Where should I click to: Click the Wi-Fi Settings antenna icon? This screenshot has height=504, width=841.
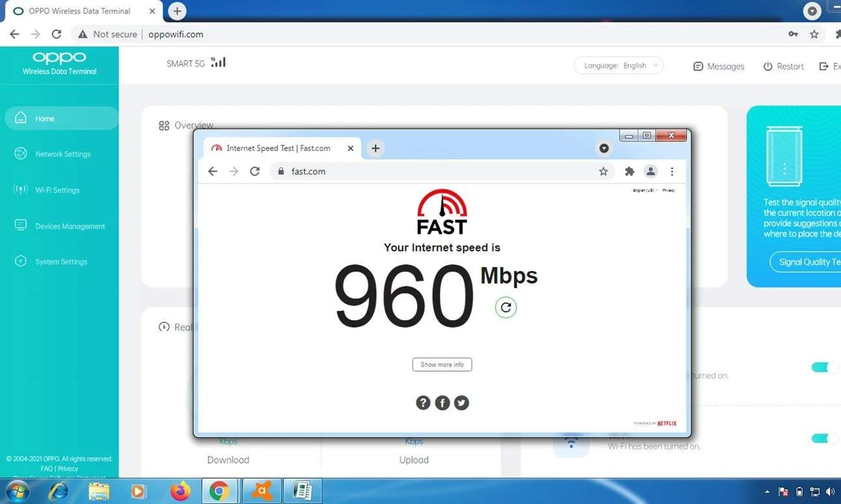point(21,189)
